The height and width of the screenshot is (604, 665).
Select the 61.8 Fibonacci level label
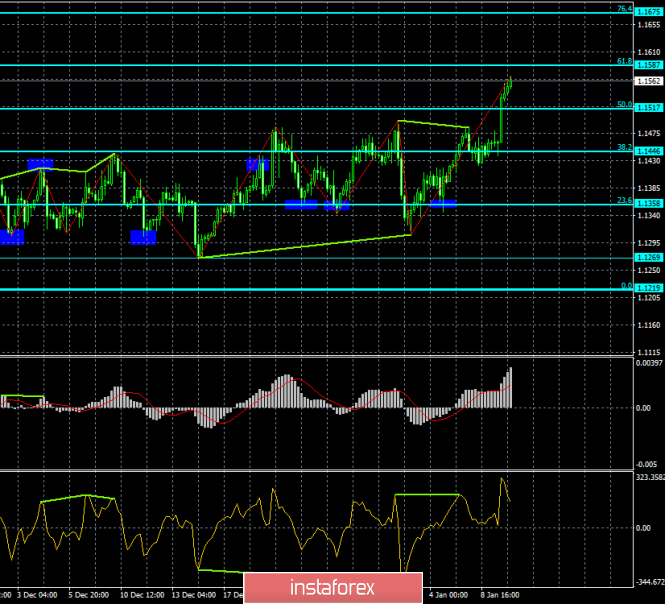coord(624,59)
